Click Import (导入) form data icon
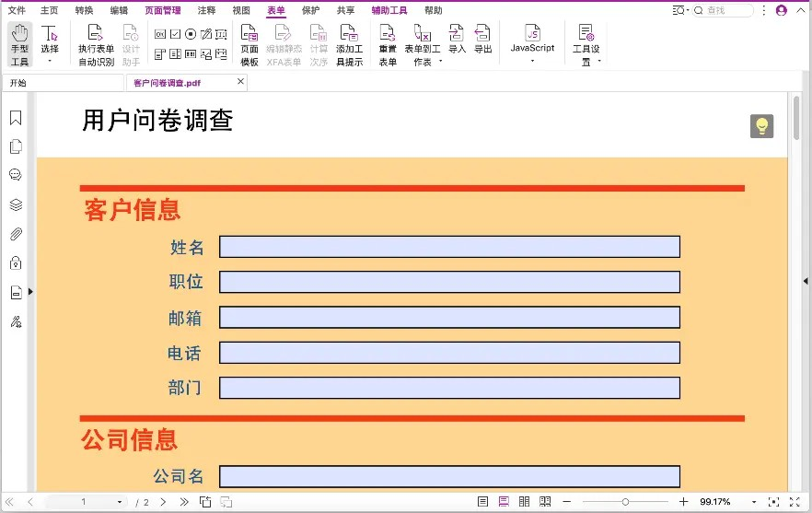 coord(457,32)
